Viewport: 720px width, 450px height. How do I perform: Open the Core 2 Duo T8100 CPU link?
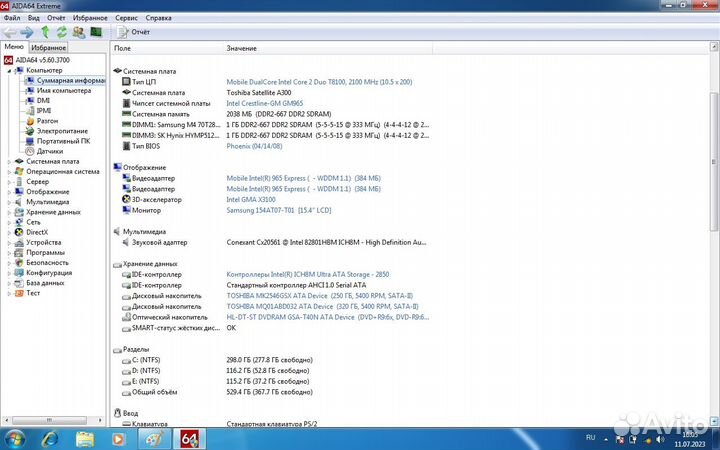pyautogui.click(x=319, y=82)
